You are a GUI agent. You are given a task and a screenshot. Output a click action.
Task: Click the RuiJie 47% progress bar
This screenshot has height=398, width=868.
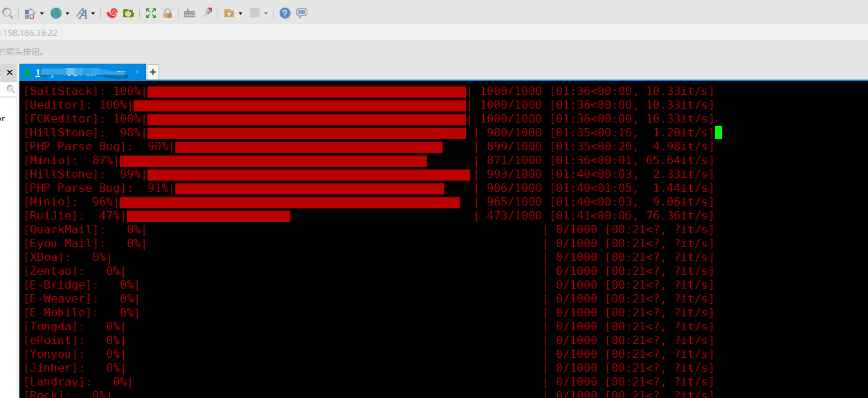[x=208, y=216]
